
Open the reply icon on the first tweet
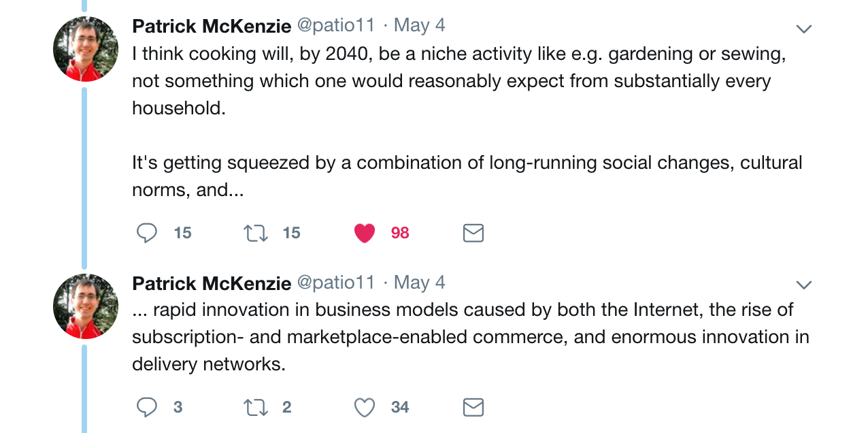146,232
